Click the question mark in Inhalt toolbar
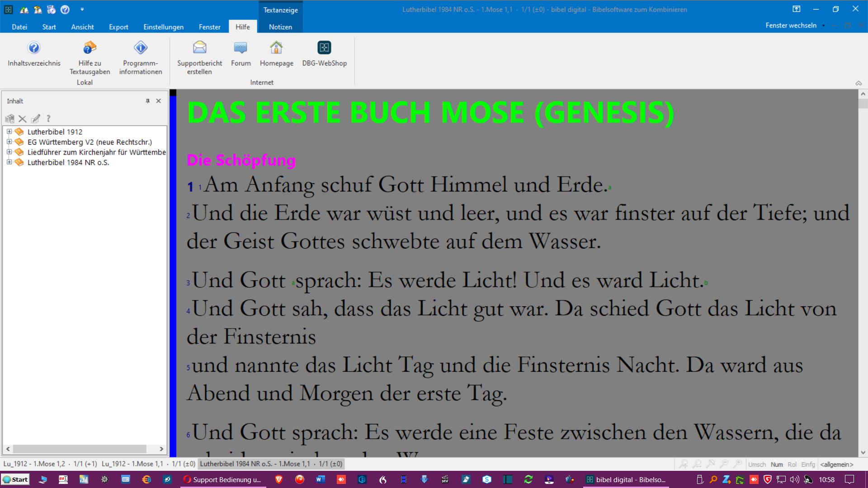 click(48, 119)
